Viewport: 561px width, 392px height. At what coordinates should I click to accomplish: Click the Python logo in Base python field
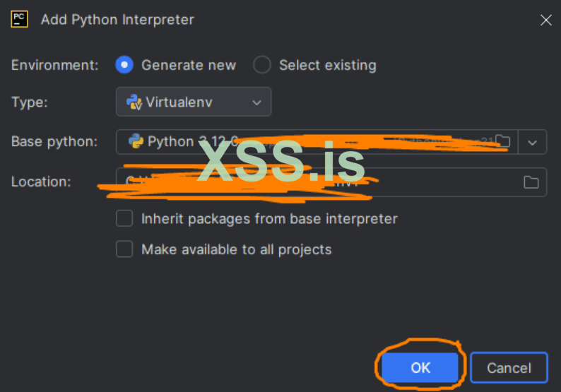tap(136, 141)
